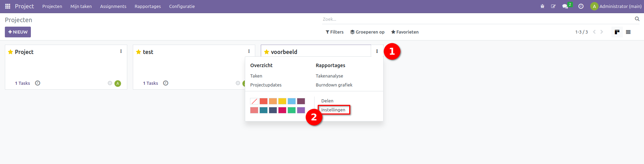Toggle favorite star on test project
Screen dimensions: 644x164
[138, 52]
